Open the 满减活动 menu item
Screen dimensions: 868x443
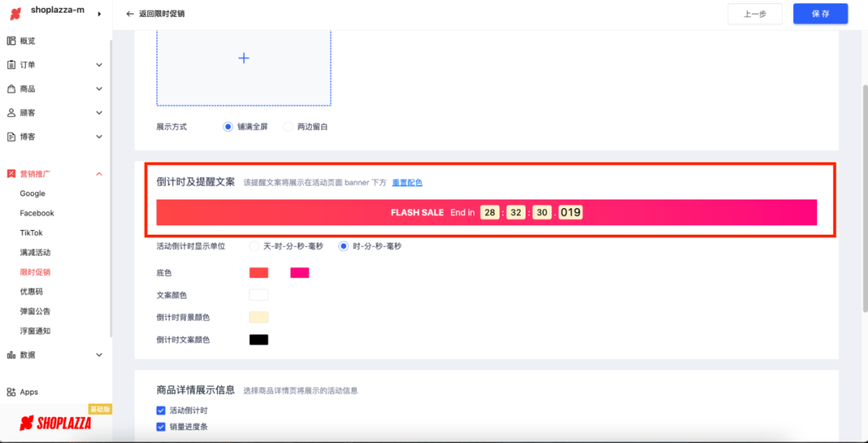(x=35, y=252)
